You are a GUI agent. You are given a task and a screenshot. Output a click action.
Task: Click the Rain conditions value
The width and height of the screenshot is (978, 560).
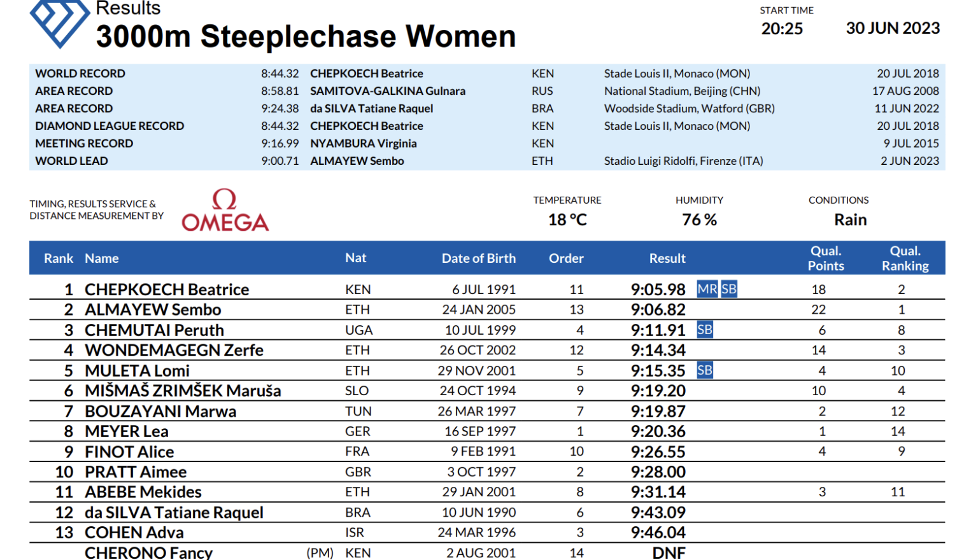(850, 220)
